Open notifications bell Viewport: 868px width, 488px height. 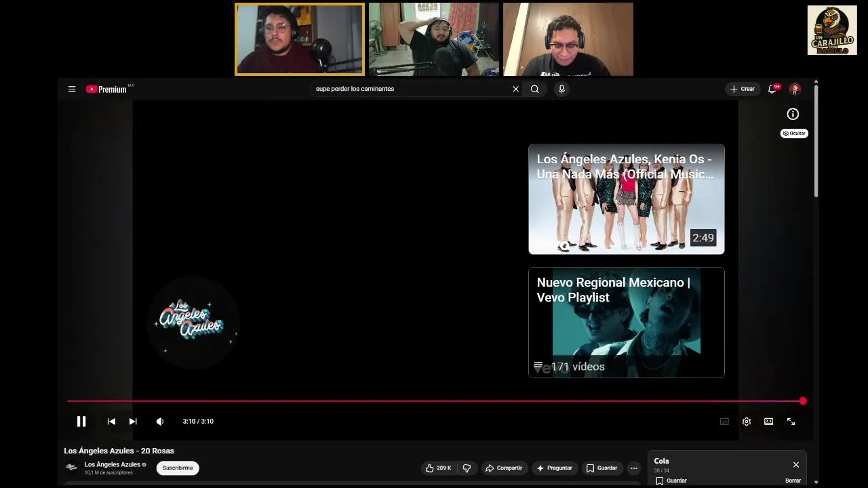(772, 89)
